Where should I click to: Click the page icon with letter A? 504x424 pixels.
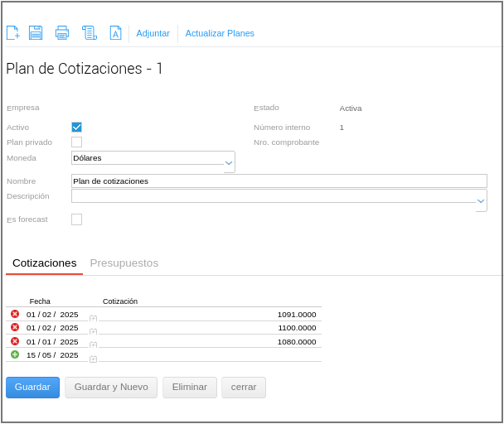(x=115, y=33)
